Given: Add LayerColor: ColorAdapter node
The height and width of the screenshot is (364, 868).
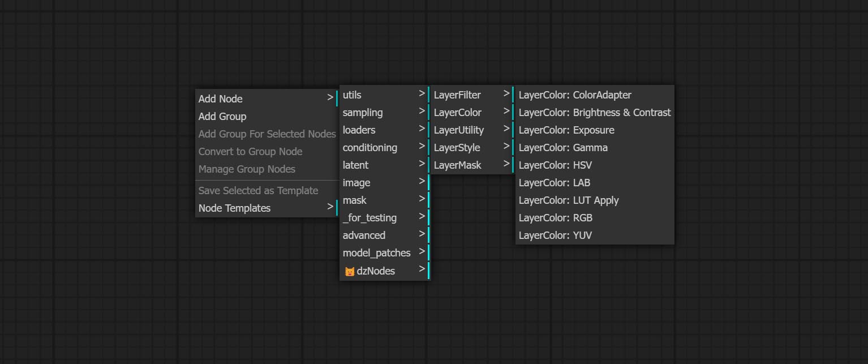Looking at the screenshot, I should pyautogui.click(x=575, y=95).
